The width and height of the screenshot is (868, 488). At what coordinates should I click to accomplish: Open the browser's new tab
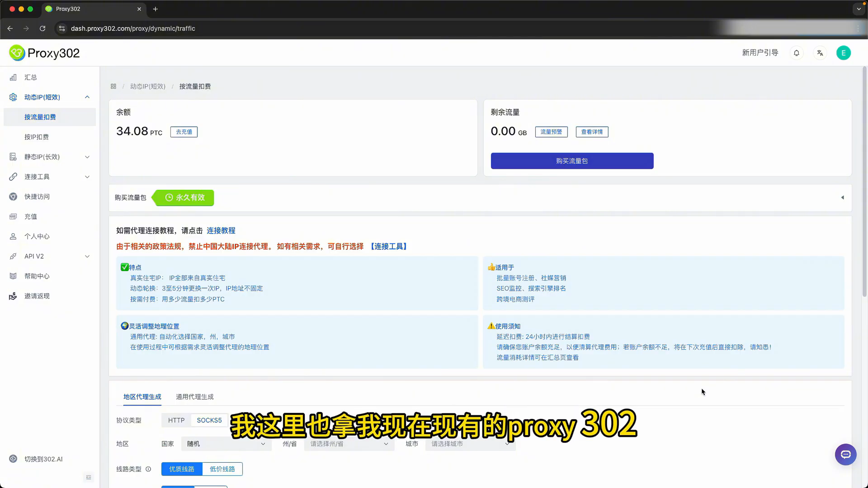tap(156, 9)
